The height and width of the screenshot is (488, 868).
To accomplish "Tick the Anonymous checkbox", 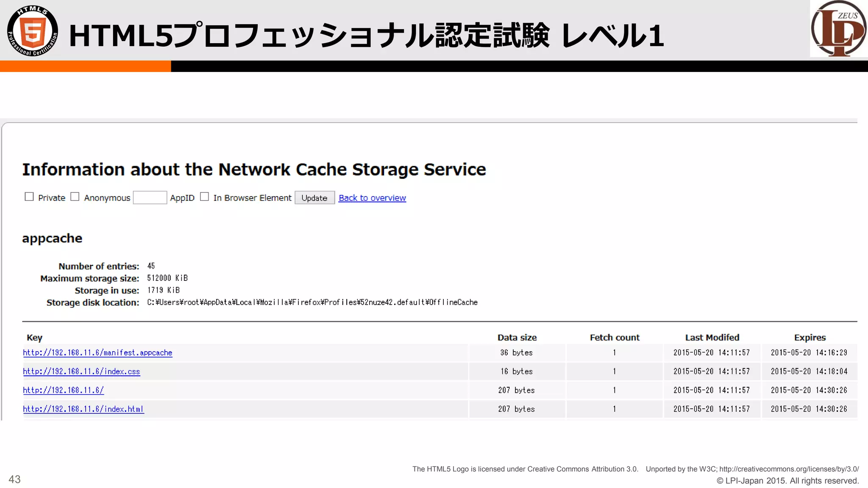I will click(x=75, y=197).
